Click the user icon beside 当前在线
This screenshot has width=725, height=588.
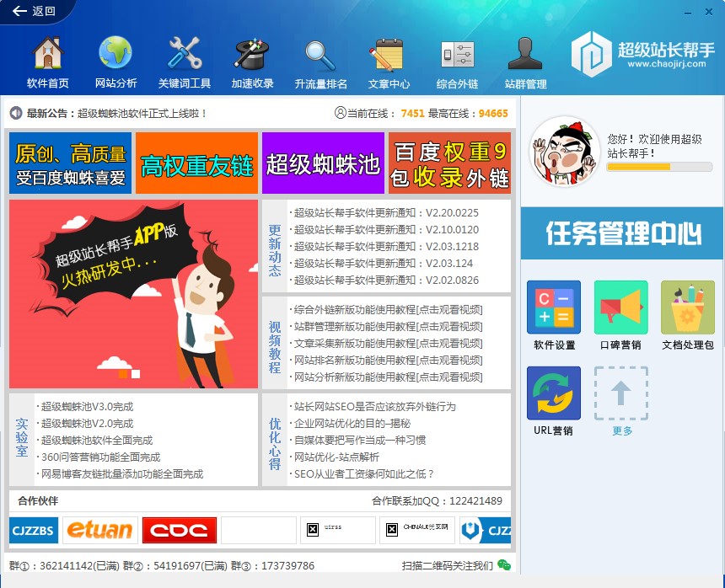coord(341,113)
